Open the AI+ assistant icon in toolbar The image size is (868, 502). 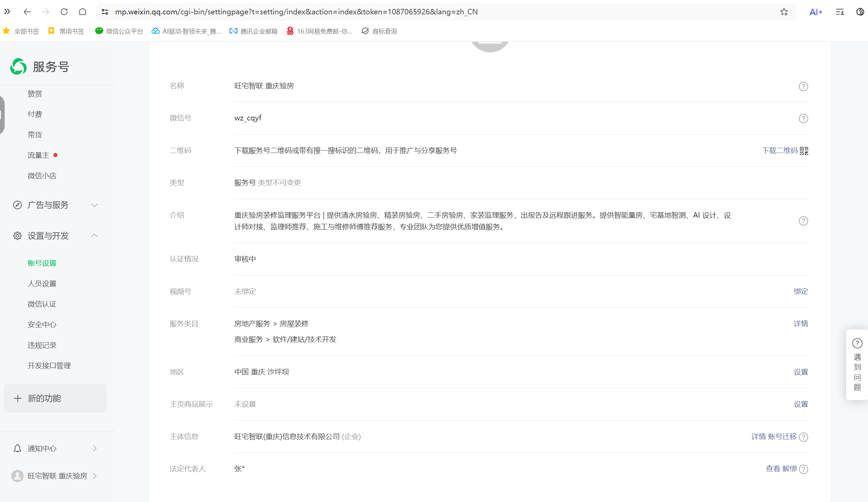[x=815, y=12]
